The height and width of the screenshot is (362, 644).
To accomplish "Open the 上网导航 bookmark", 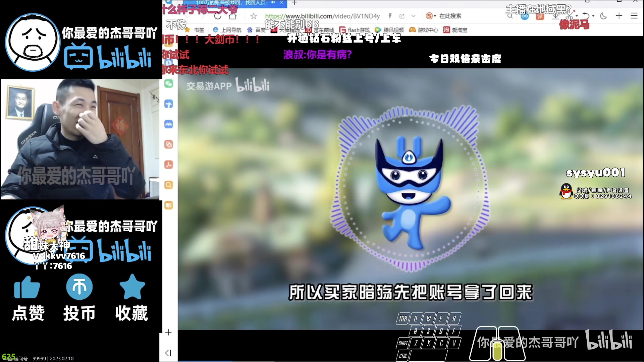I will pos(227,30).
